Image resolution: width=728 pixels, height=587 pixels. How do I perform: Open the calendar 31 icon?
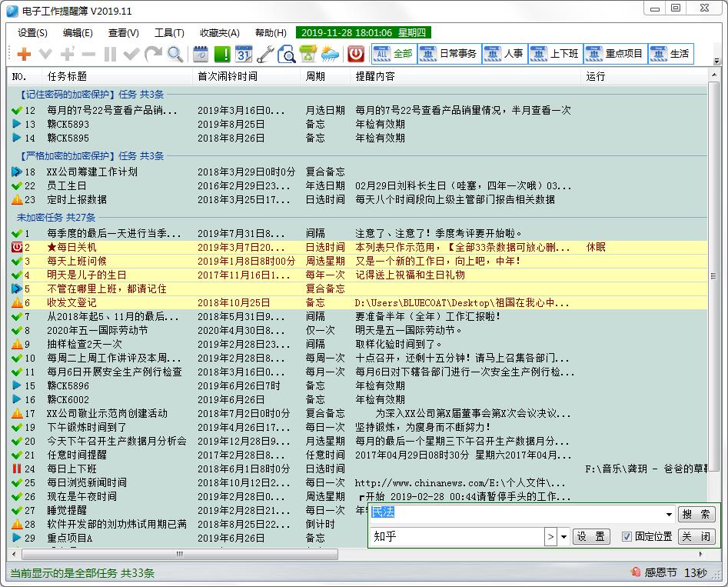(x=245, y=54)
